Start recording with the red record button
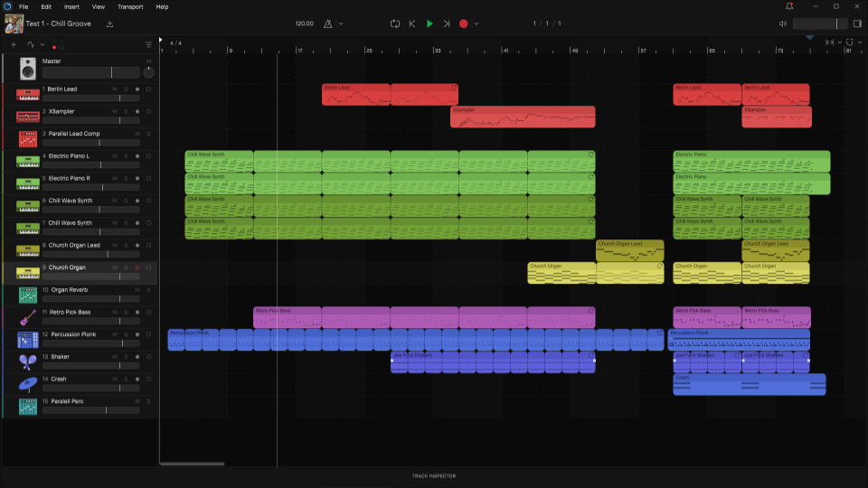This screenshot has width=868, height=488. coord(463,23)
